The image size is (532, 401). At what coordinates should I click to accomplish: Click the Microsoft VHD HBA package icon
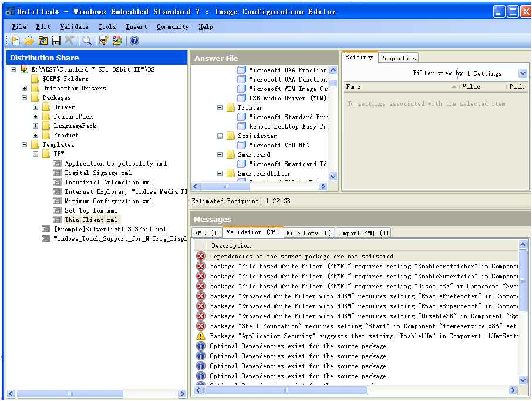[241, 145]
